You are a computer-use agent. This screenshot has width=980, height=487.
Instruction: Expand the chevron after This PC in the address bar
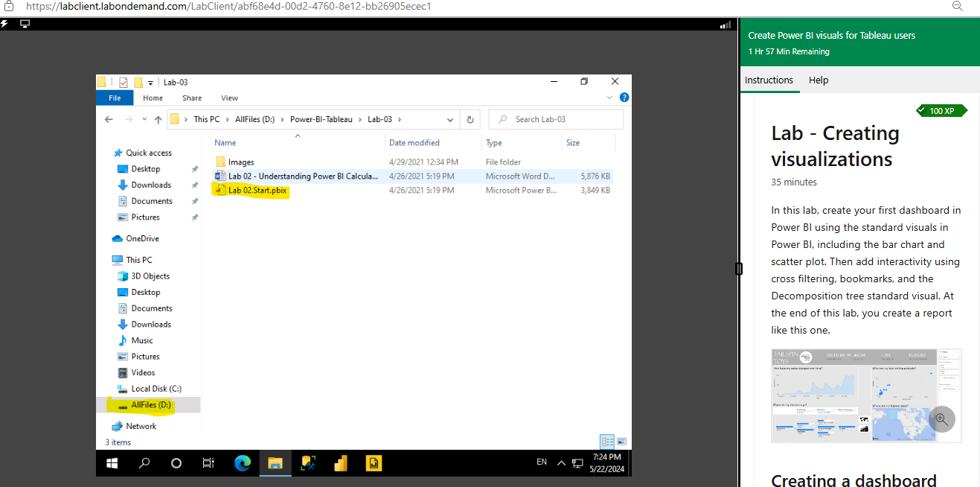coord(228,119)
